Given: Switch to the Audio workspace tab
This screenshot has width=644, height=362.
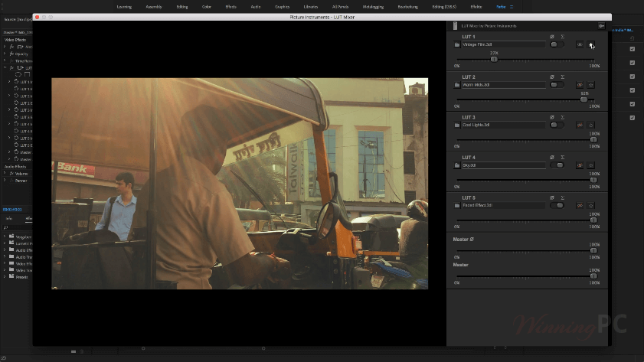Looking at the screenshot, I should pos(256,7).
